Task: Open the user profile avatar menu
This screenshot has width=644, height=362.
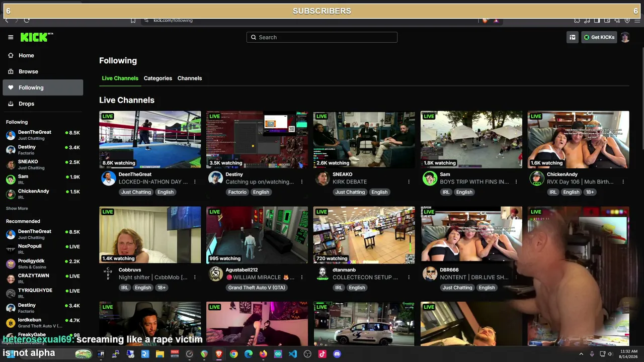Action: point(625,37)
